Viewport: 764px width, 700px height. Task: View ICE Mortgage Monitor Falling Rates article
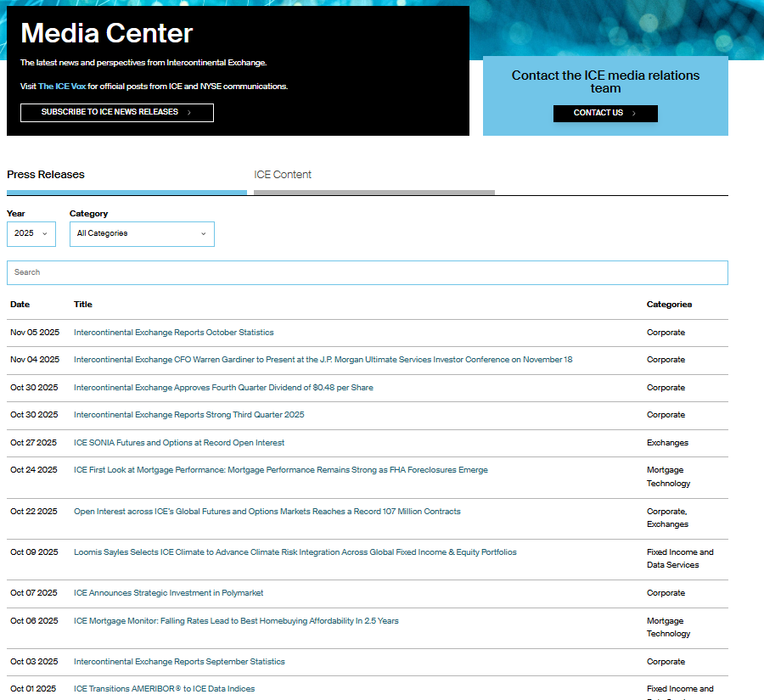point(236,621)
